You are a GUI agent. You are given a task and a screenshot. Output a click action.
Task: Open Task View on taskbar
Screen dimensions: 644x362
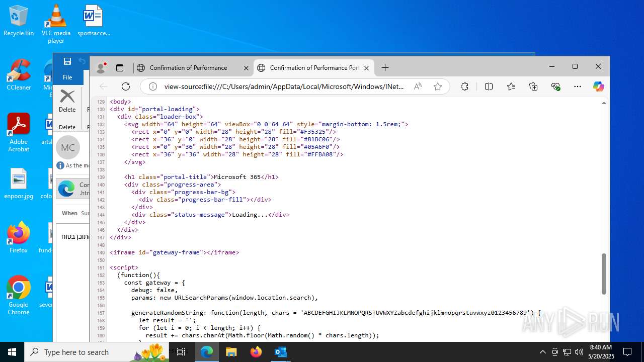(x=182, y=352)
